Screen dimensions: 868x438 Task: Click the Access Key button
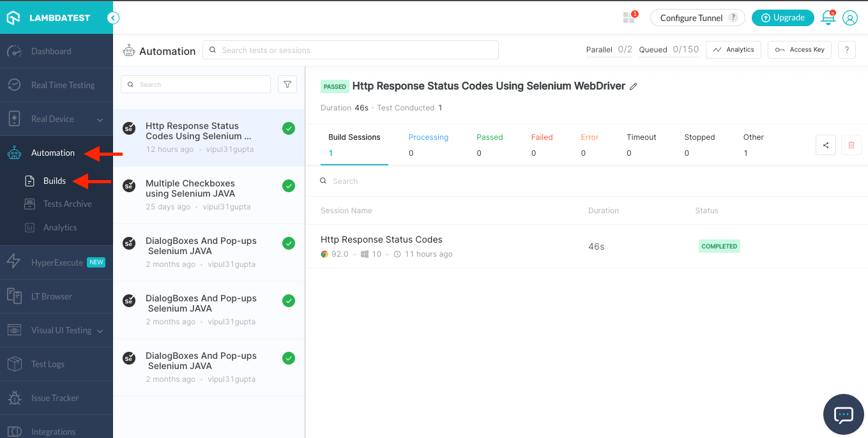[799, 50]
